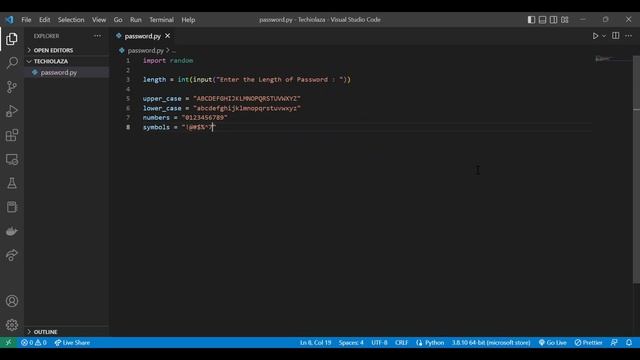Click Go Live in status bar
640x360 pixels.
pyautogui.click(x=552, y=342)
